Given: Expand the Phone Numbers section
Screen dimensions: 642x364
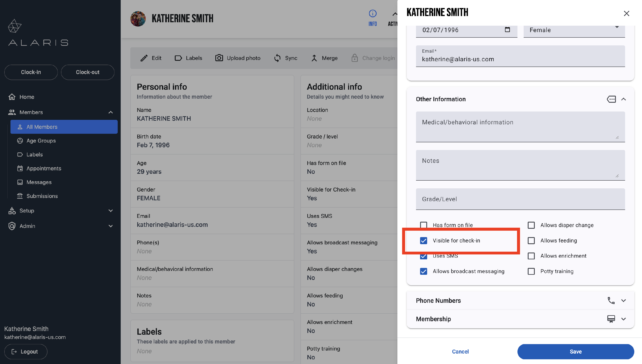Looking at the screenshot, I should click(x=623, y=300).
